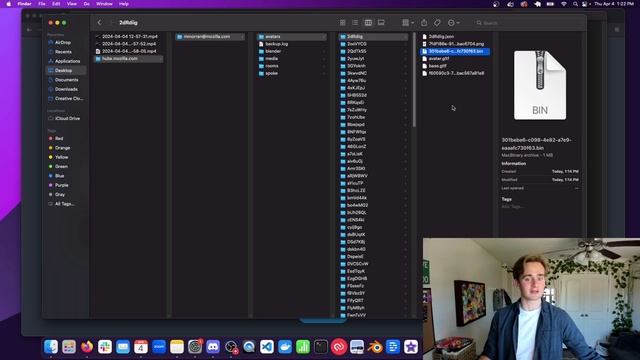
Task: Select the column view button
Action: 368,23
